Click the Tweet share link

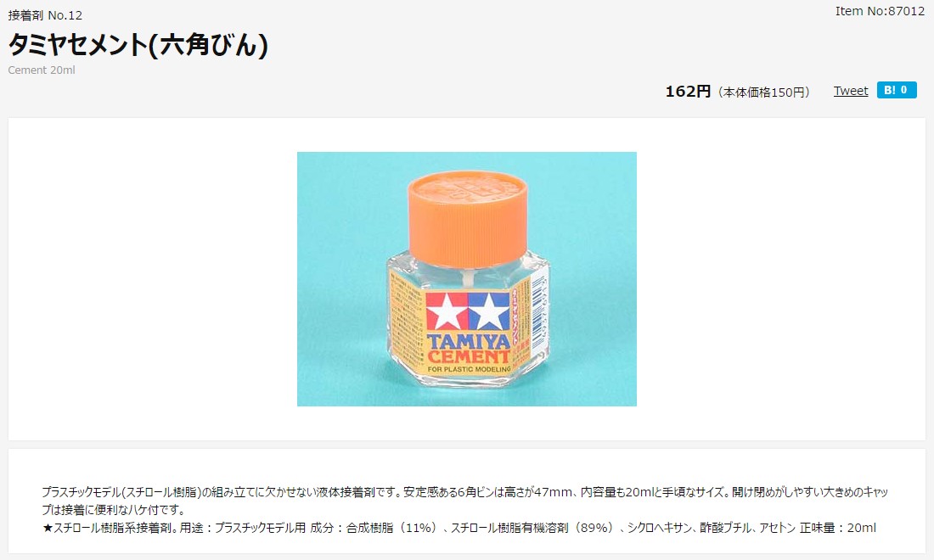coord(850,91)
